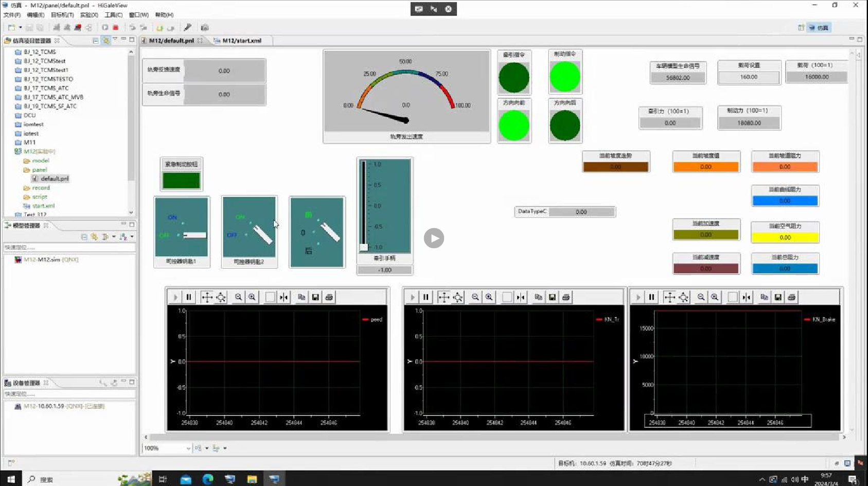Pause the KN_Brake chart
The image size is (868, 486).
tap(652, 297)
